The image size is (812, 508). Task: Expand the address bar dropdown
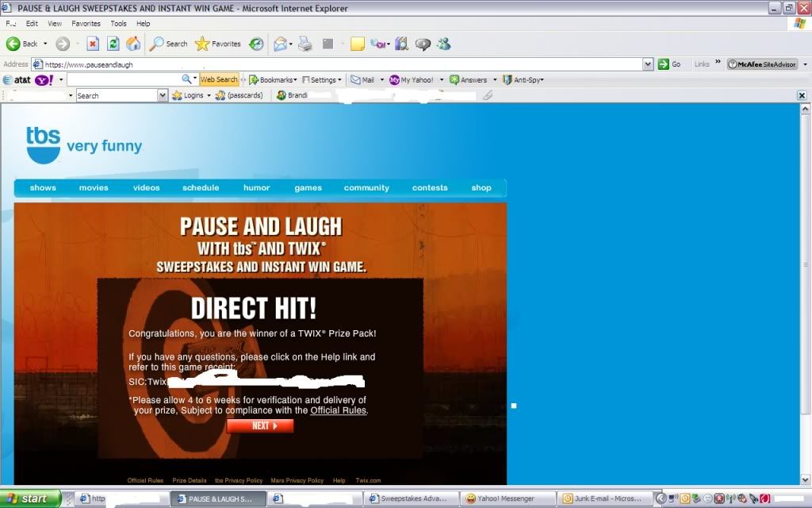648,64
